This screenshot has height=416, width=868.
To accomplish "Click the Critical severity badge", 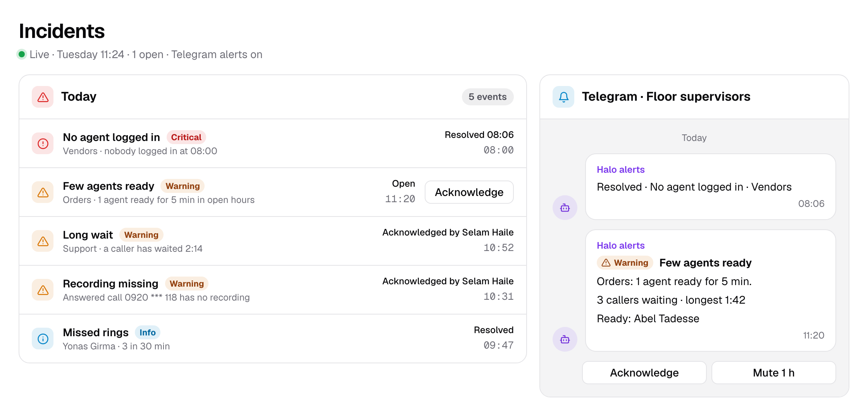I will (x=186, y=137).
